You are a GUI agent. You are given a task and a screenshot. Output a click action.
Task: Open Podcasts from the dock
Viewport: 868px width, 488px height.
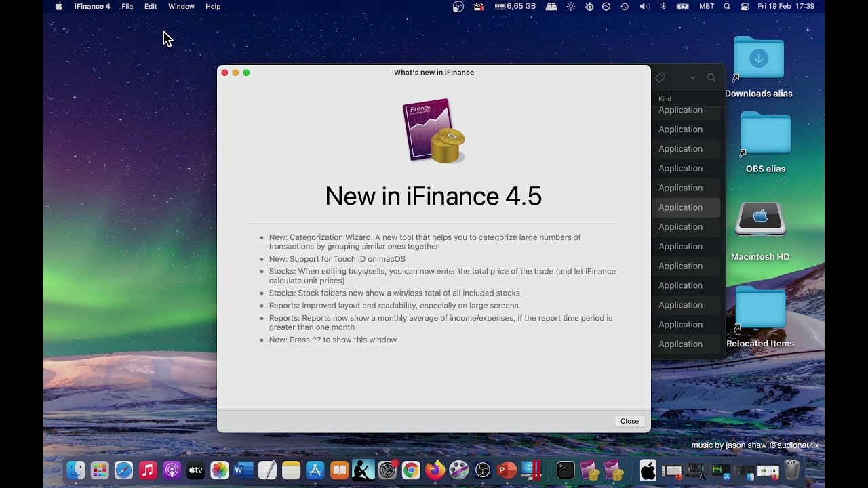172,470
